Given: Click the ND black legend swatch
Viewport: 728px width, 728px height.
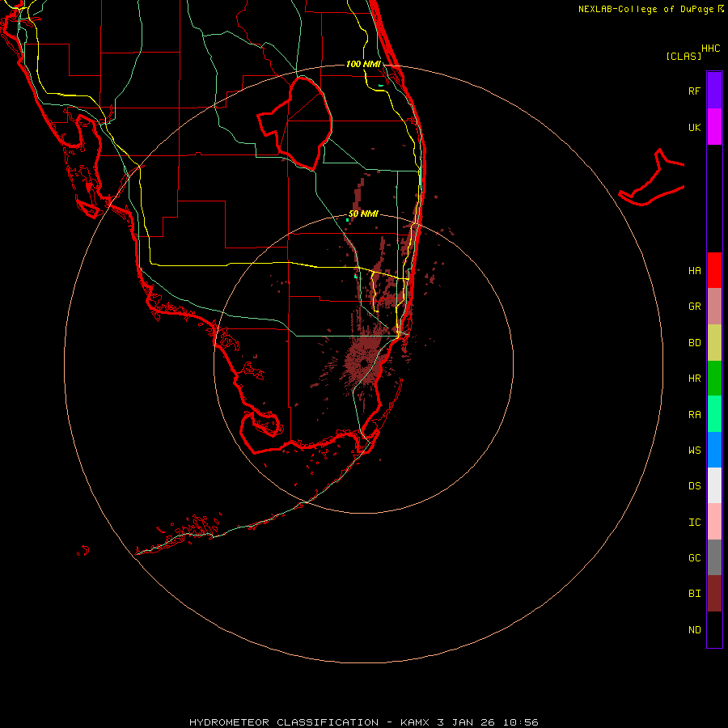Looking at the screenshot, I should tap(714, 629).
